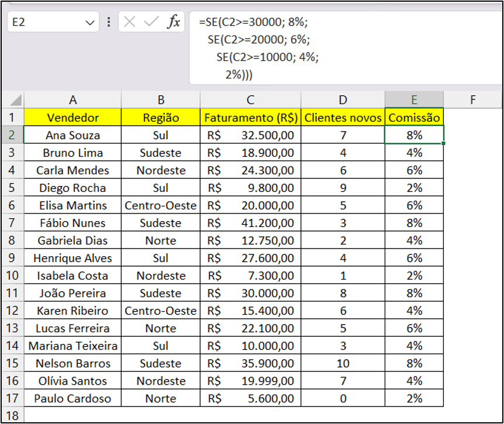
Task: Select column C header
Action: click(x=250, y=100)
